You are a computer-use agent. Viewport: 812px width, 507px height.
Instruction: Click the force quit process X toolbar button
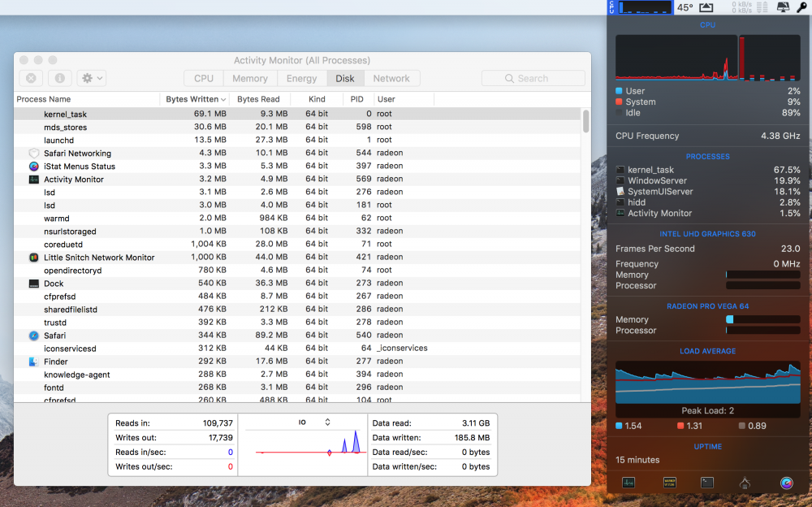click(31, 78)
